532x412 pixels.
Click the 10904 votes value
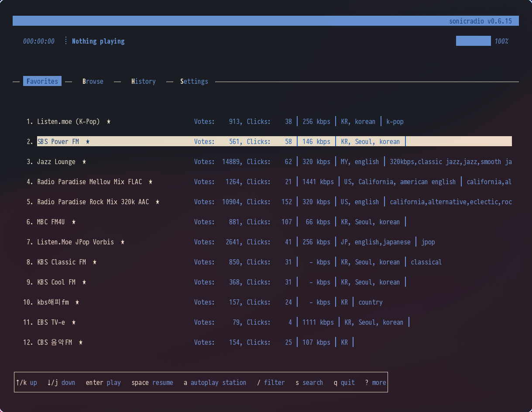pos(231,202)
